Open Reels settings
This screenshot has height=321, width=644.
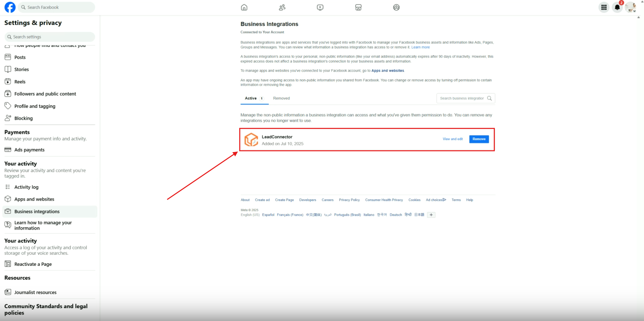50,82
